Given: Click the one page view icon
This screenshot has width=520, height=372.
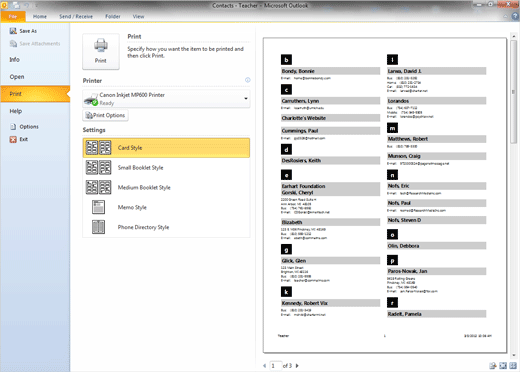Looking at the screenshot, I should click(x=503, y=366).
